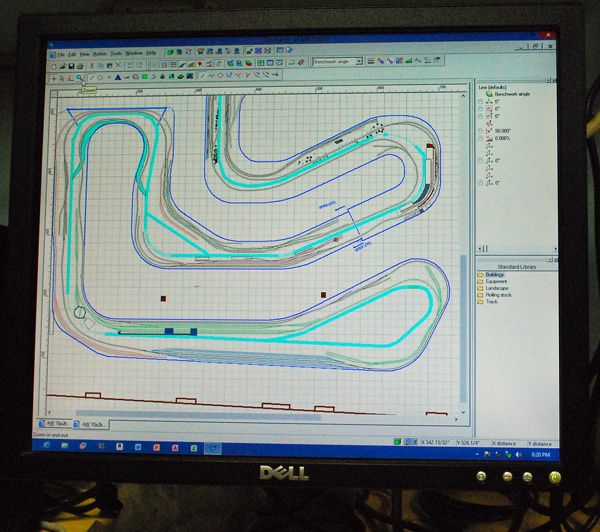Select Benchwork single in the Line defaults panel

512,94
